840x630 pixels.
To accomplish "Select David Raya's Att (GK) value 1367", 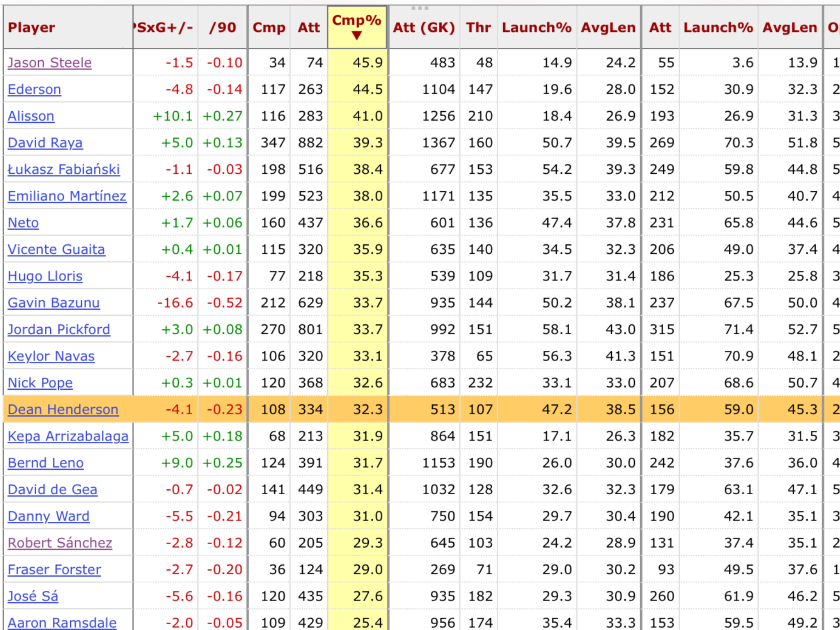I will pos(439,143).
